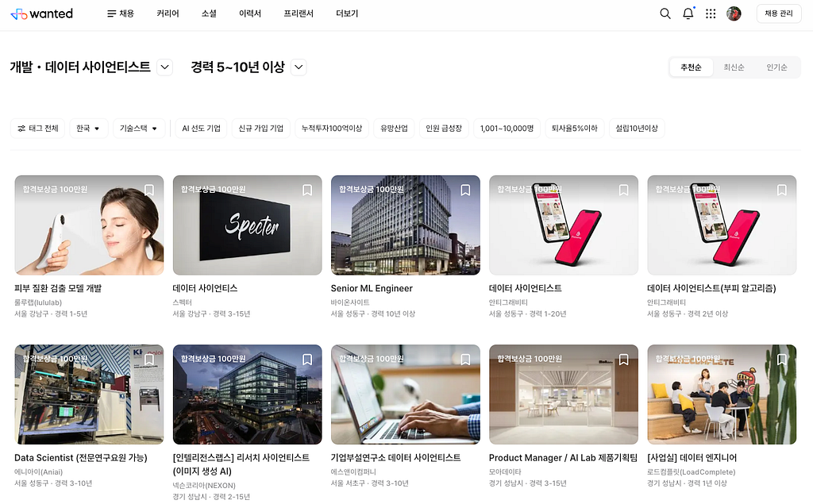Expand the 개발 · 데이터 사이언티스트 category dropdown

click(165, 67)
